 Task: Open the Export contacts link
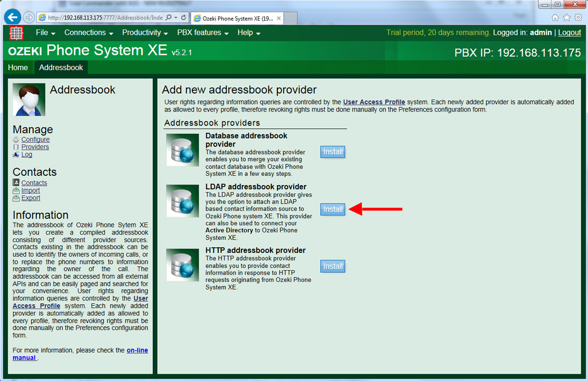click(x=30, y=198)
